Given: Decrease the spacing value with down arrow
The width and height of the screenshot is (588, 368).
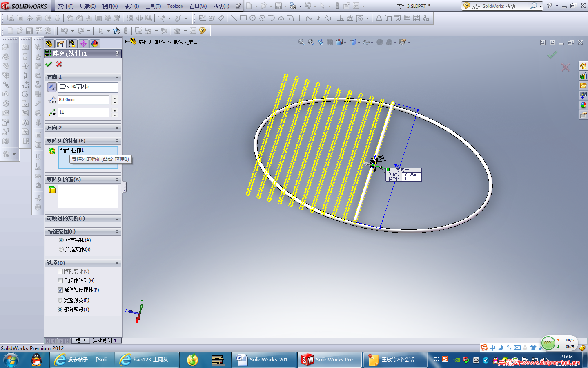Looking at the screenshot, I should point(115,102).
